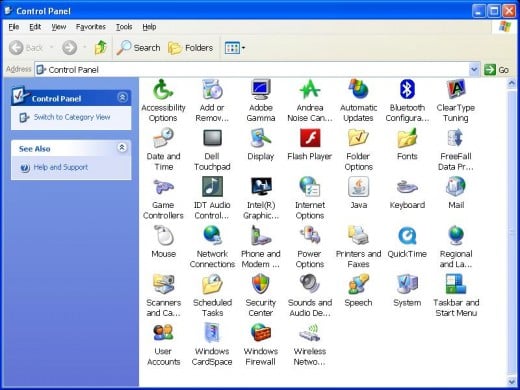This screenshot has width=520, height=390.
Task: Open Automatic Updates icon
Action: (358, 90)
